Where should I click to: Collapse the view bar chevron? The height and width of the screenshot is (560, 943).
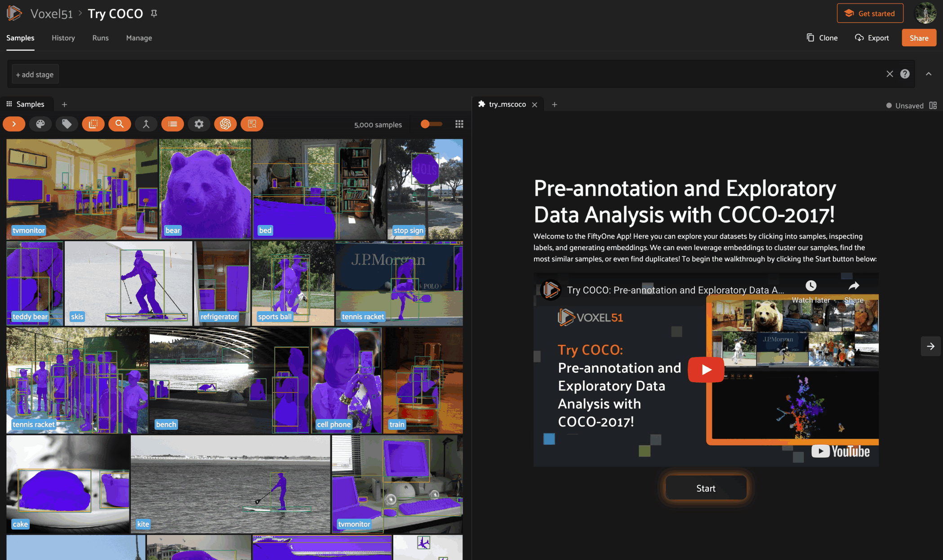click(929, 74)
